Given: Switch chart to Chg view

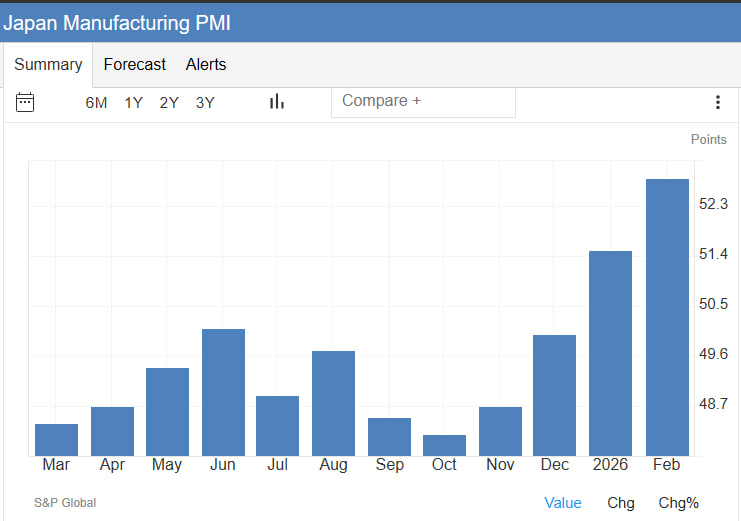Looking at the screenshot, I should click(621, 503).
